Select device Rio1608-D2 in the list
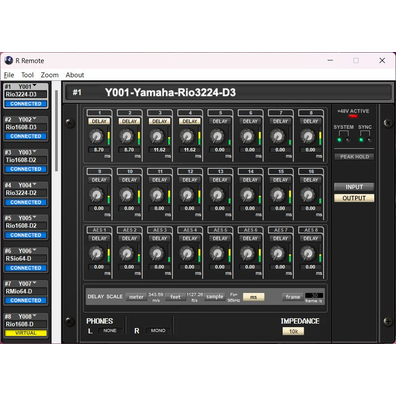The height and width of the screenshot is (396, 396). click(x=26, y=226)
